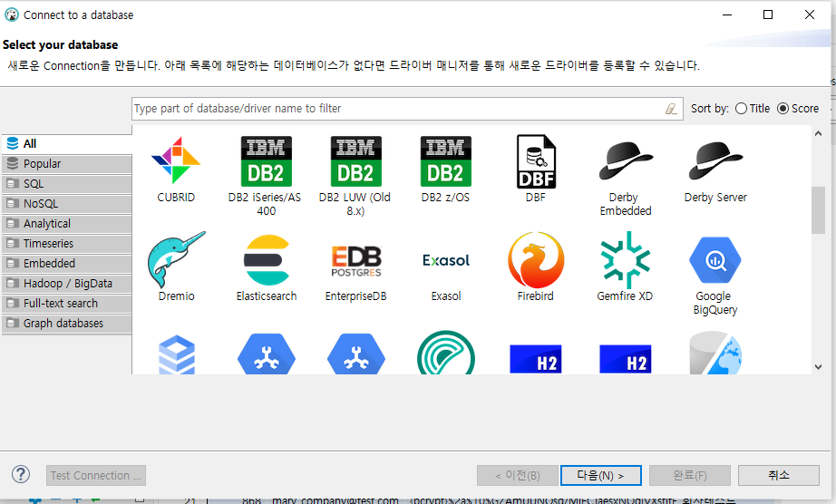This screenshot has width=836, height=504.
Task: Switch to the Popular category
Action: pyautogui.click(x=67, y=164)
